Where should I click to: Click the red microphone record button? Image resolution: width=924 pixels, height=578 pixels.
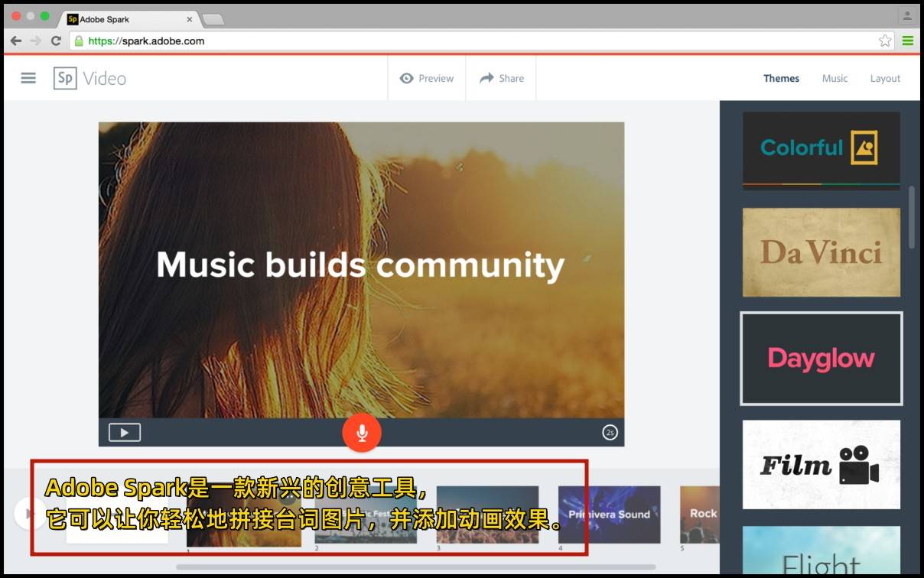point(362,433)
